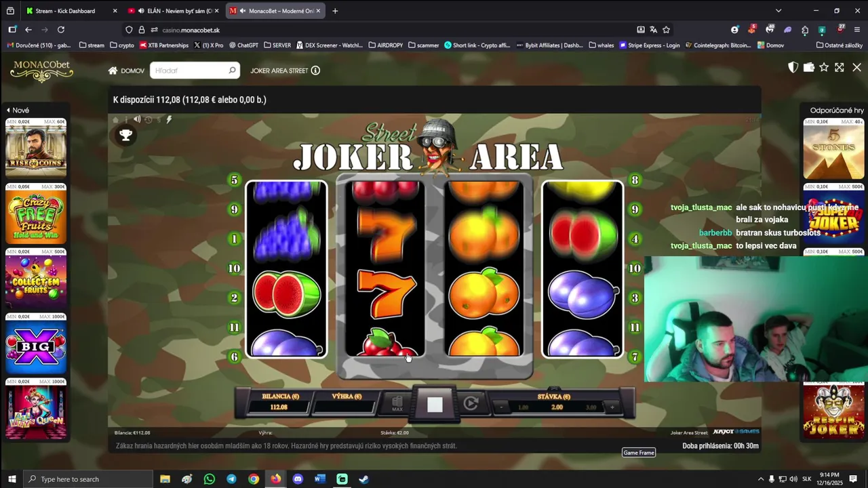Open the game history clock icon
Screen dimensions: 868x488
(149, 120)
